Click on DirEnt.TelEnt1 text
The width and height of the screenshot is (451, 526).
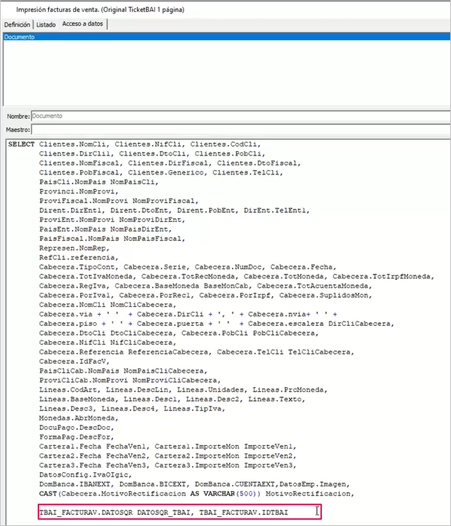(x=276, y=210)
